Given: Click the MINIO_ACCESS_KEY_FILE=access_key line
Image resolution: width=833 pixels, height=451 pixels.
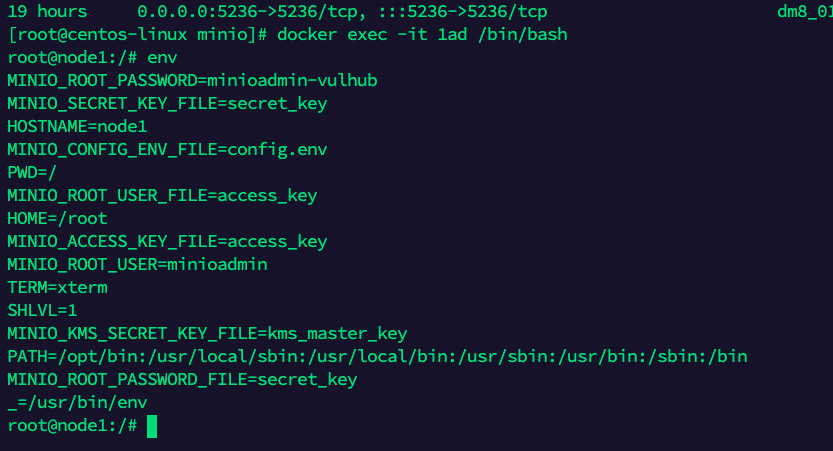Looking at the screenshot, I should pyautogui.click(x=167, y=242).
